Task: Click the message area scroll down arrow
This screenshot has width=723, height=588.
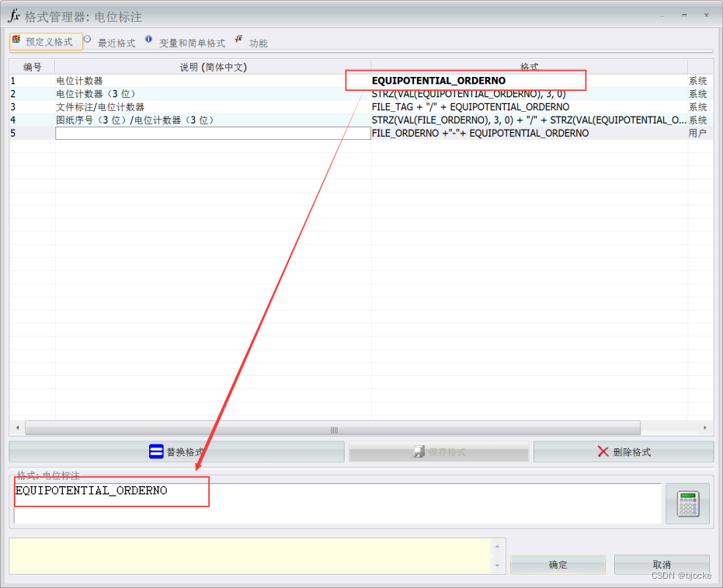Action: [498, 566]
